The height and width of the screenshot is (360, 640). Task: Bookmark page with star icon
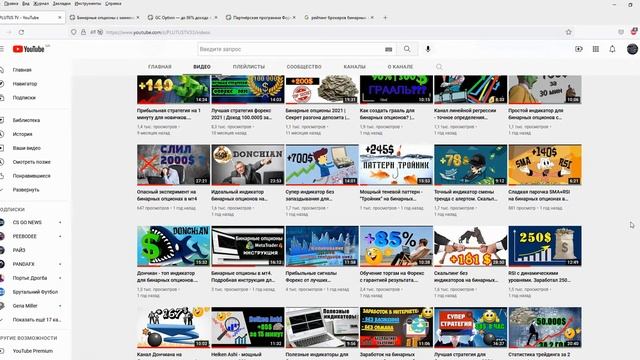(569, 32)
